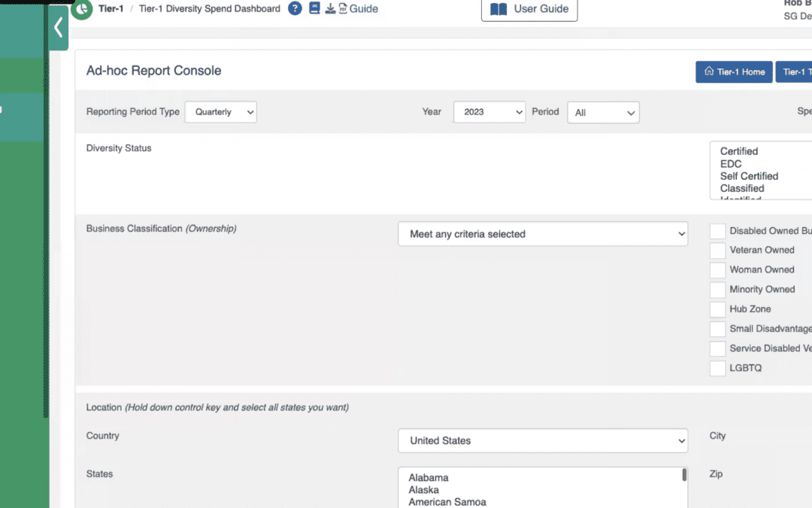This screenshot has height=508, width=812.
Task: Export report using the PDF icon
Action: (x=343, y=8)
